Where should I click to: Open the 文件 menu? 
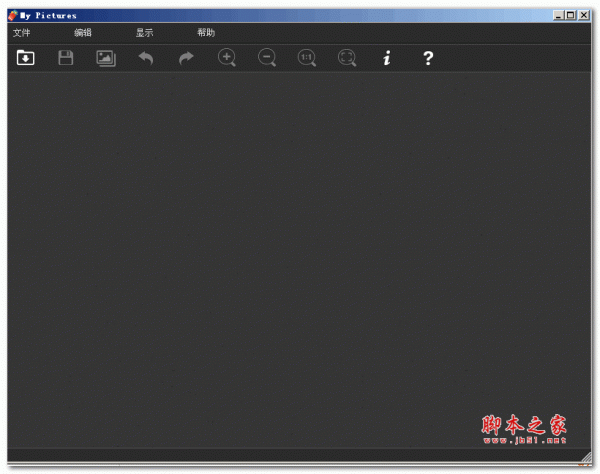click(21, 33)
